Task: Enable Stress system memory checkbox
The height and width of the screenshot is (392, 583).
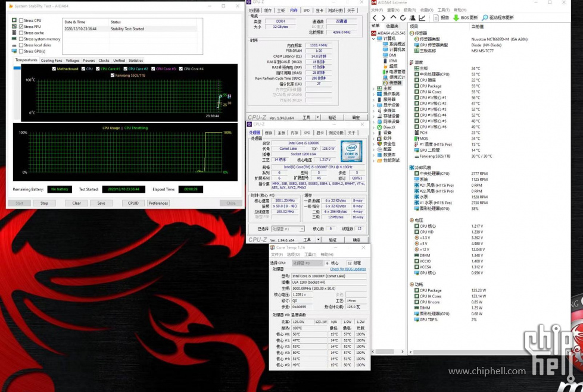Action: pyautogui.click(x=21, y=39)
